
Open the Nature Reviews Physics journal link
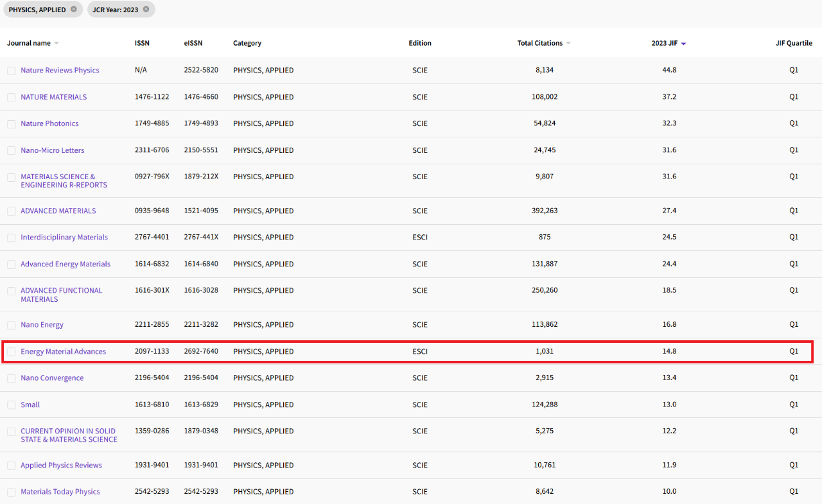point(60,71)
